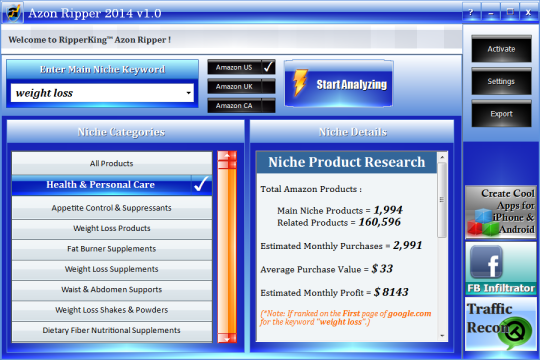
Task: Click the orange categories scrollbar down arrow
Action: click(x=227, y=338)
